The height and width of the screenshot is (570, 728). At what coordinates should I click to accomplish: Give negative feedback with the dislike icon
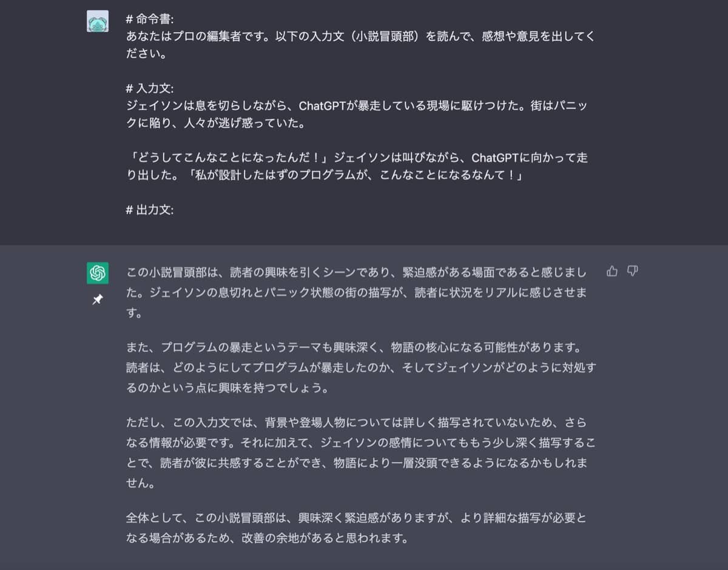click(x=632, y=271)
